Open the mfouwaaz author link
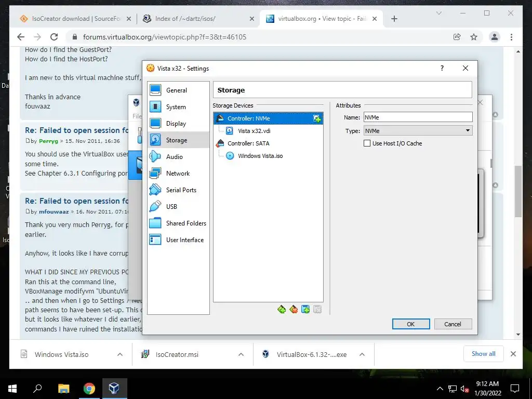Image resolution: width=532 pixels, height=399 pixels. point(54,211)
